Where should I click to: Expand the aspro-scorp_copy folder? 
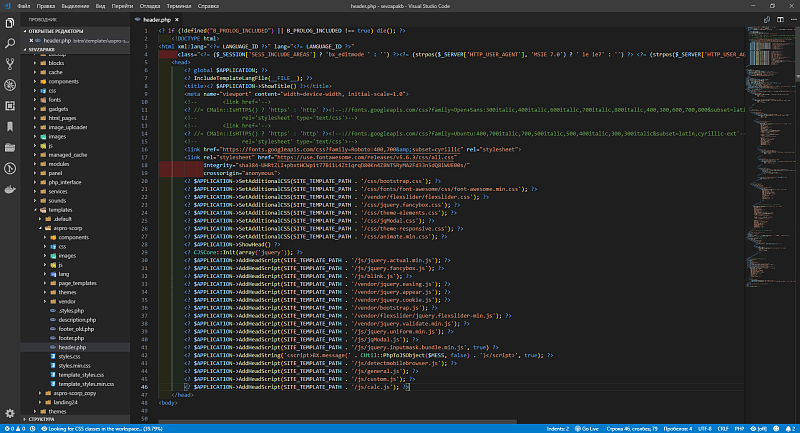pos(74,393)
